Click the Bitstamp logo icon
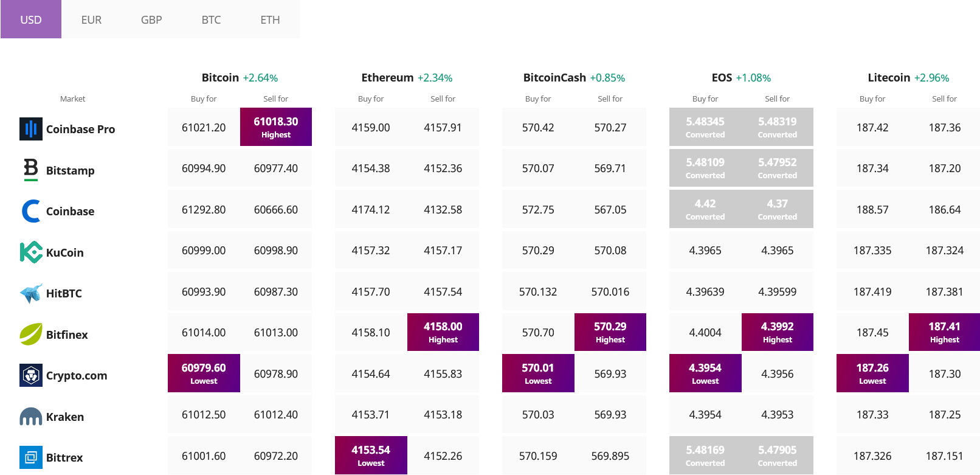This screenshot has width=980, height=475. [31, 170]
